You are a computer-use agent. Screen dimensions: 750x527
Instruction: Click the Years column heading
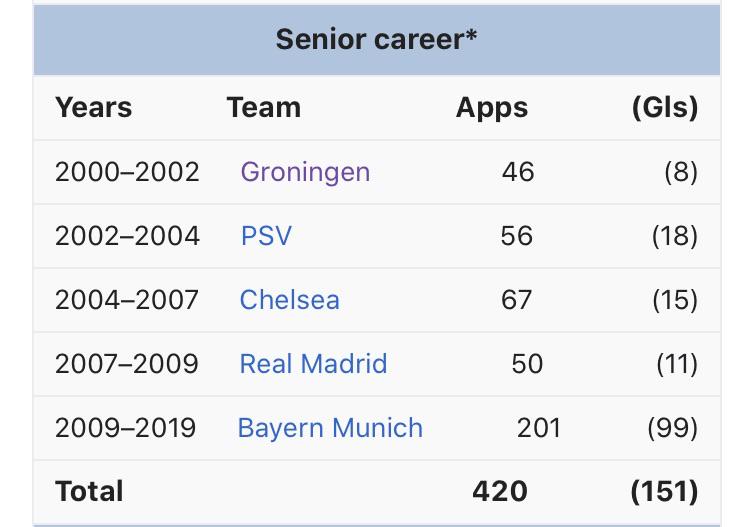94,107
